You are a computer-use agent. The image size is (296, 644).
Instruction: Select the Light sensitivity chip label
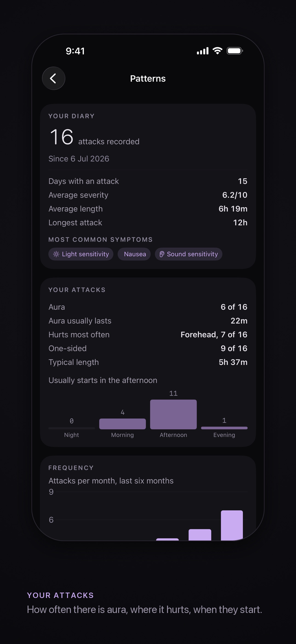click(x=85, y=254)
